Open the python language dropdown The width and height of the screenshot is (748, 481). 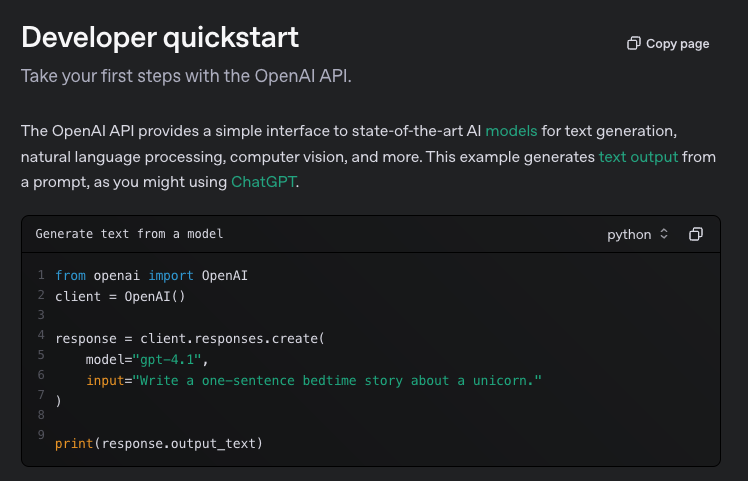click(x=637, y=234)
